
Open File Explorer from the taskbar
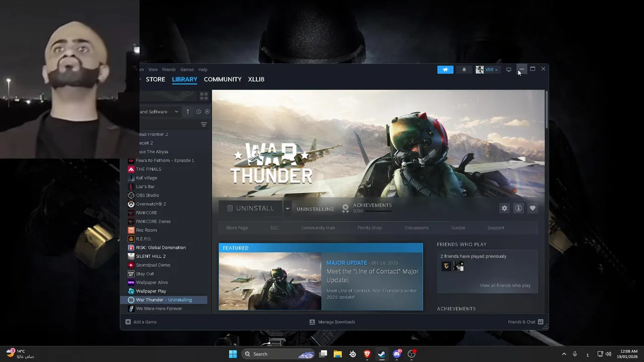338,354
